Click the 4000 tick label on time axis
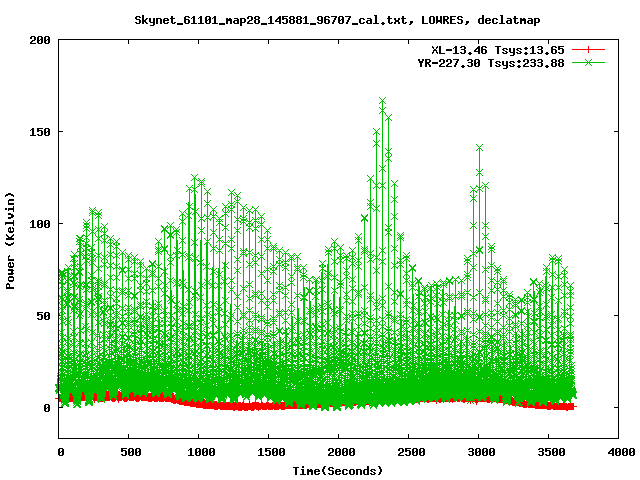Image resolution: width=640 pixels, height=480 pixels. coord(618,452)
